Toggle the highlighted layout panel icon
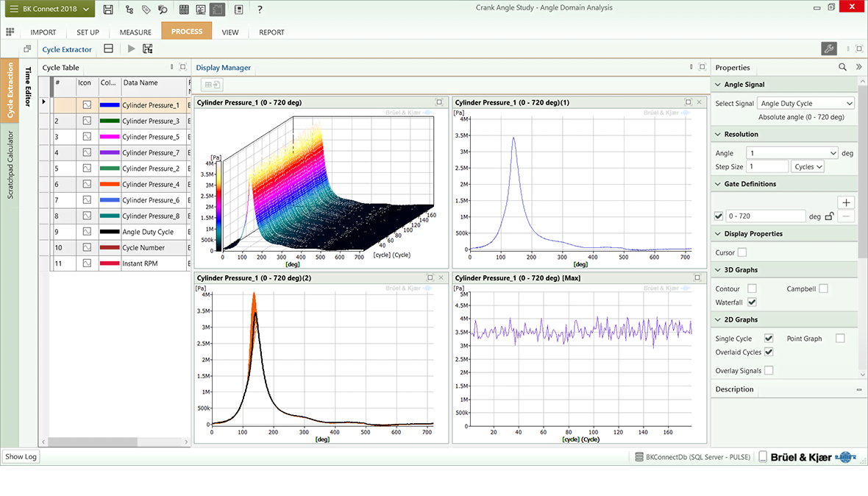 point(218,10)
